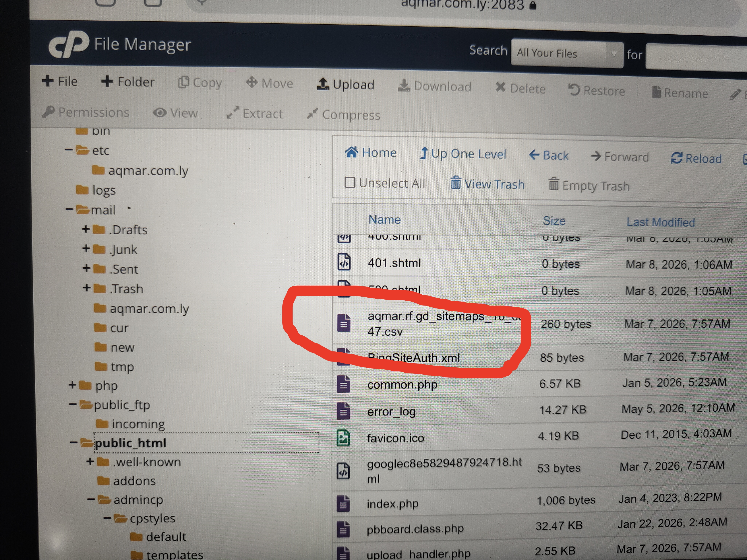747x560 pixels.
Task: Expand the .Sent folder
Action: (86, 268)
